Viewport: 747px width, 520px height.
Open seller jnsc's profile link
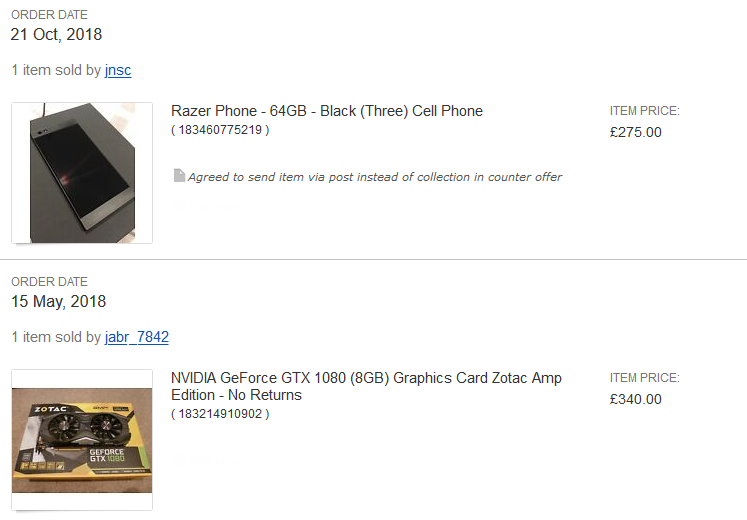pos(118,70)
